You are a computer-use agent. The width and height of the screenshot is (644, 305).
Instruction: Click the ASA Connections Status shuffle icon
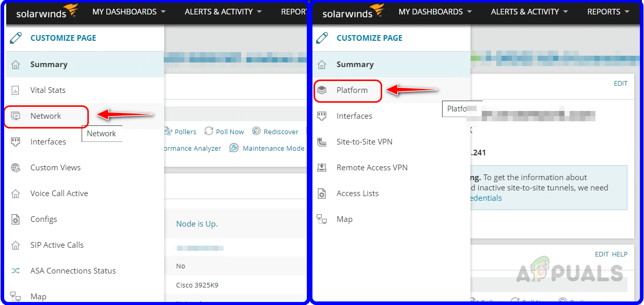15,271
